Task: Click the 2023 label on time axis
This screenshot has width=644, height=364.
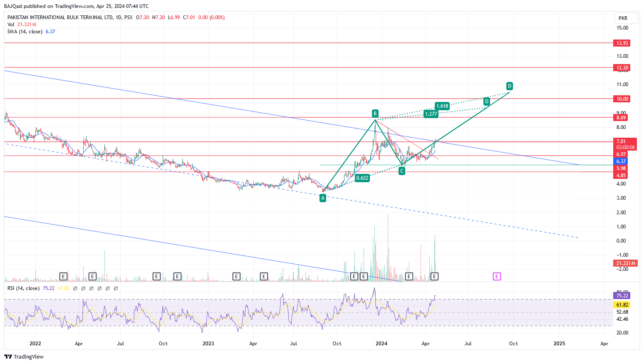Action: [208, 344]
